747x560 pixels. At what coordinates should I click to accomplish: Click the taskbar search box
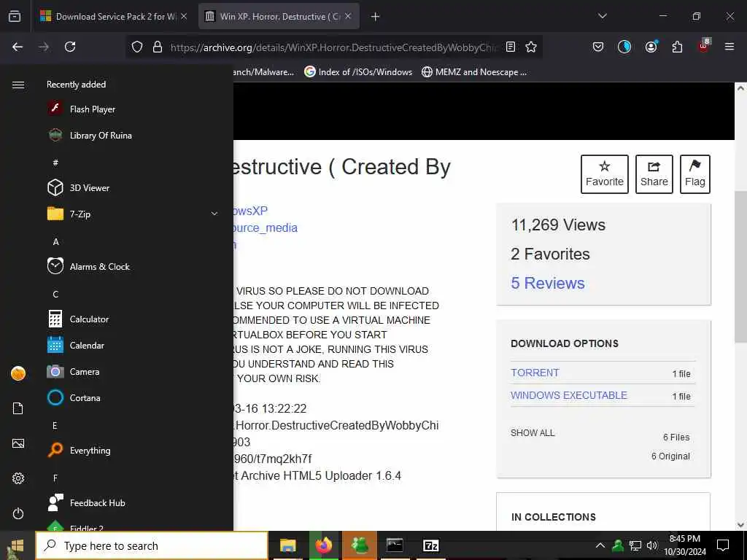click(152, 545)
